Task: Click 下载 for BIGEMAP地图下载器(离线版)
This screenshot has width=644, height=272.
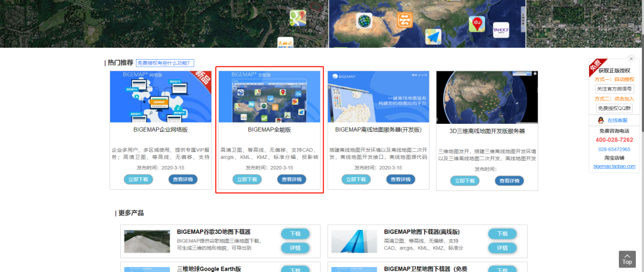Action: (502, 234)
